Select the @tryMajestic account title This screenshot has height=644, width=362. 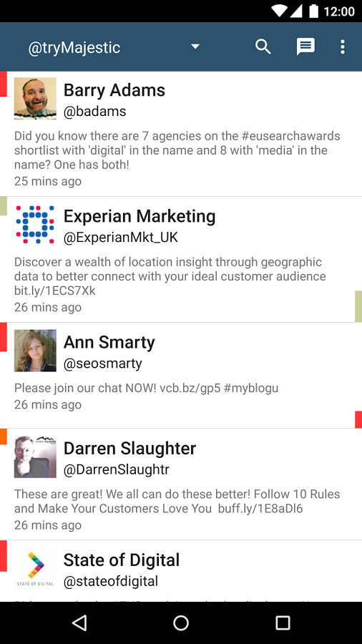tap(74, 48)
